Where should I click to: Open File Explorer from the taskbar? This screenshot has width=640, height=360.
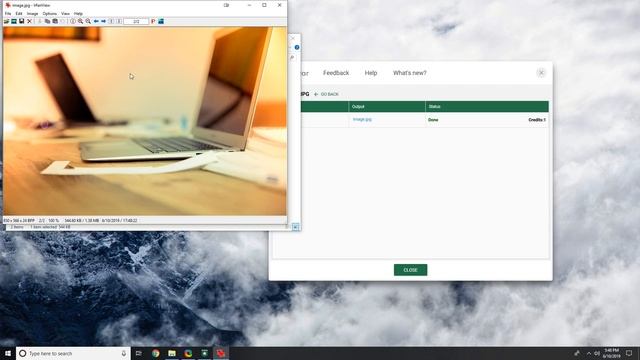coord(172,353)
